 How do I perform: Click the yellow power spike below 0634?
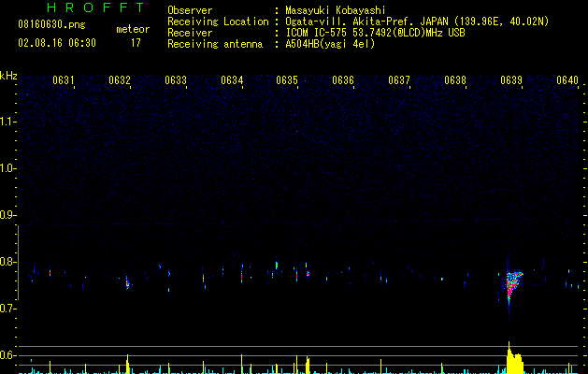tap(241, 364)
